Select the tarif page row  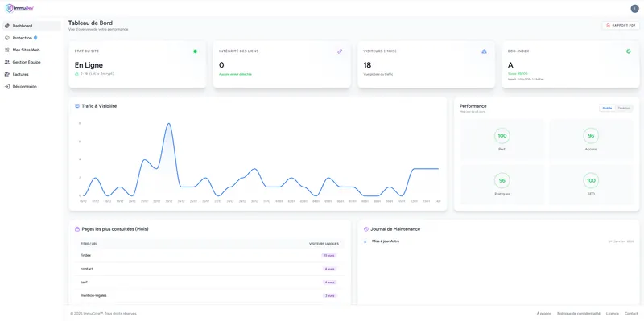[209, 282]
